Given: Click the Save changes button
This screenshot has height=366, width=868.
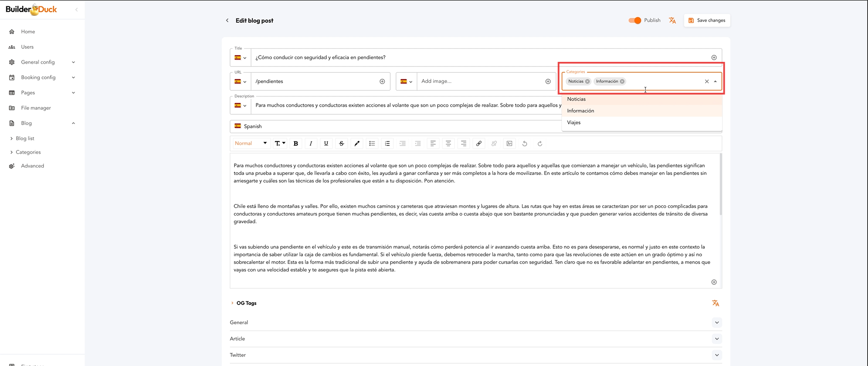Looking at the screenshot, I should (707, 20).
